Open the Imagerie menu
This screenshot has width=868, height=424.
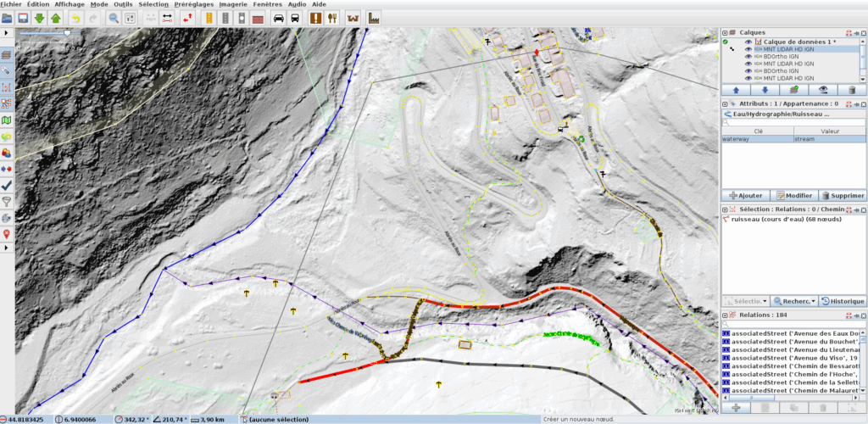232,4
